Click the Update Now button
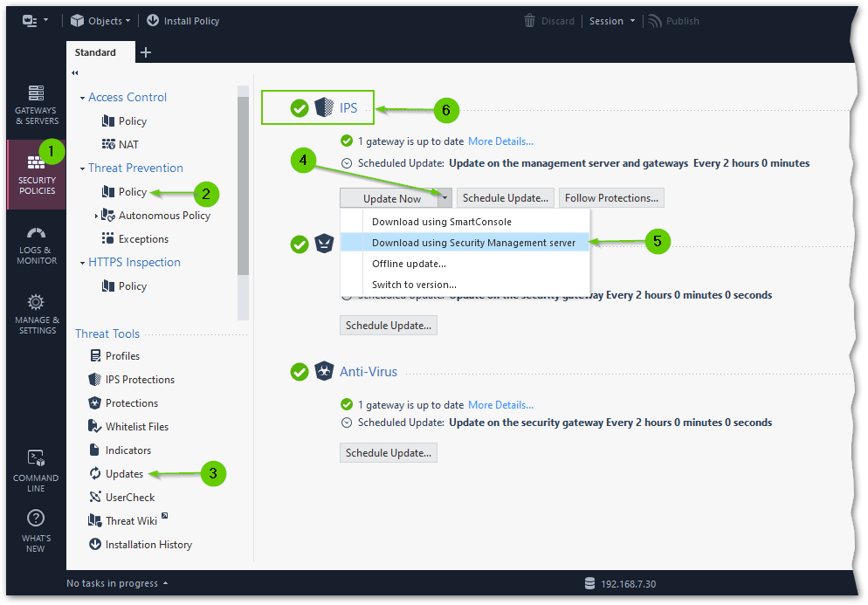868x605 pixels. pos(389,198)
